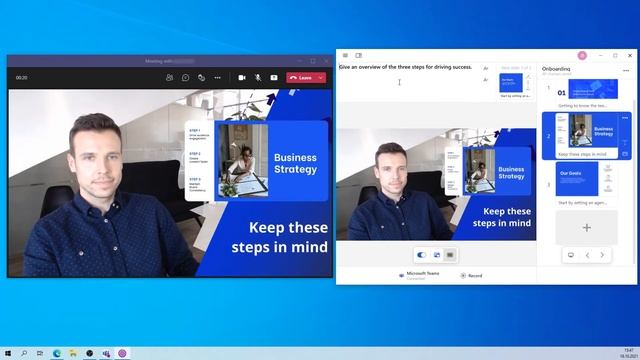Increase notes font size with upper A button
Viewport: 640px width, 360px height.
click(486, 69)
